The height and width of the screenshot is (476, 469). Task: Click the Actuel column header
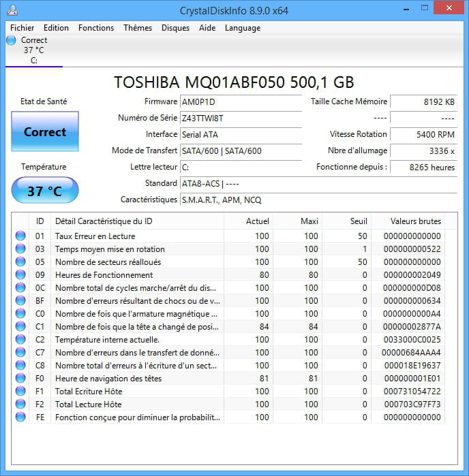249,221
